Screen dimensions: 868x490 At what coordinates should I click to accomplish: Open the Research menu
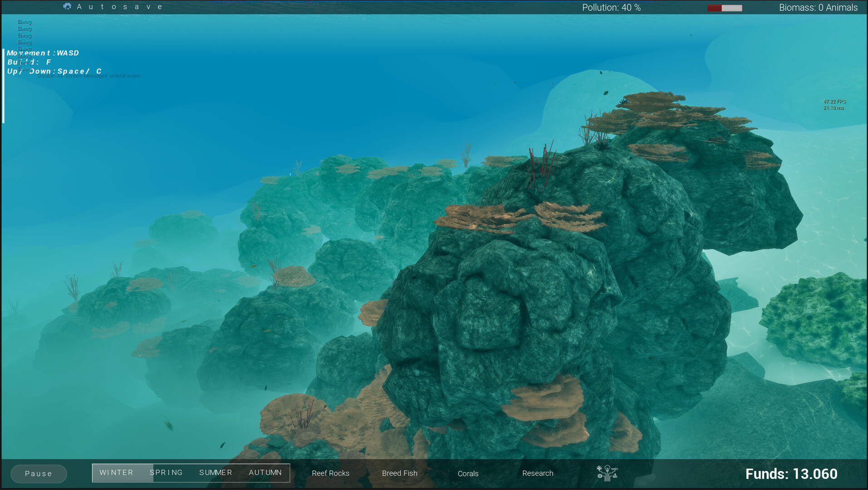[538, 473]
